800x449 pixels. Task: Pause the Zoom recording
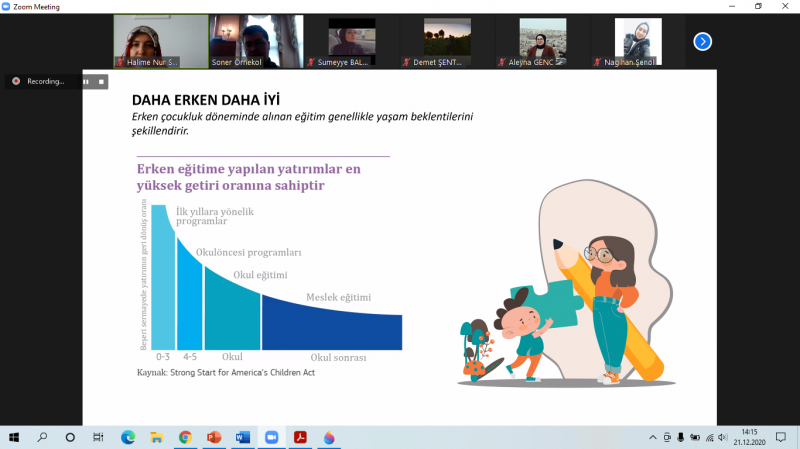(85, 81)
